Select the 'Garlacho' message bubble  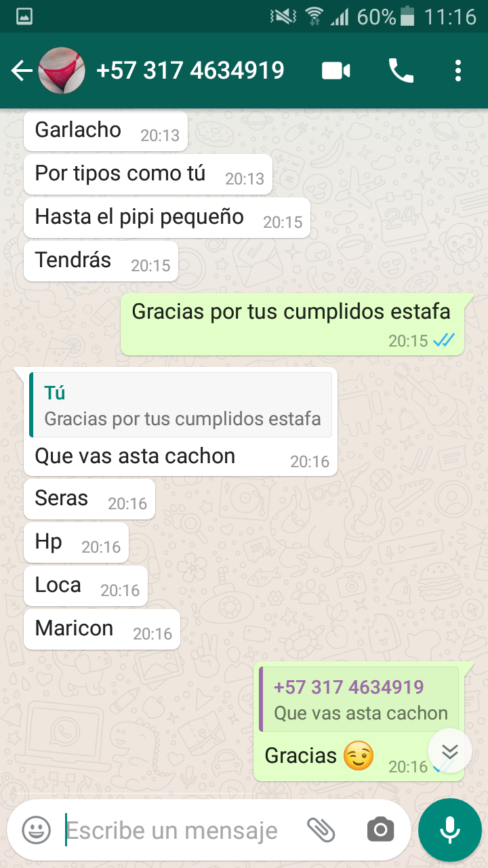105,131
